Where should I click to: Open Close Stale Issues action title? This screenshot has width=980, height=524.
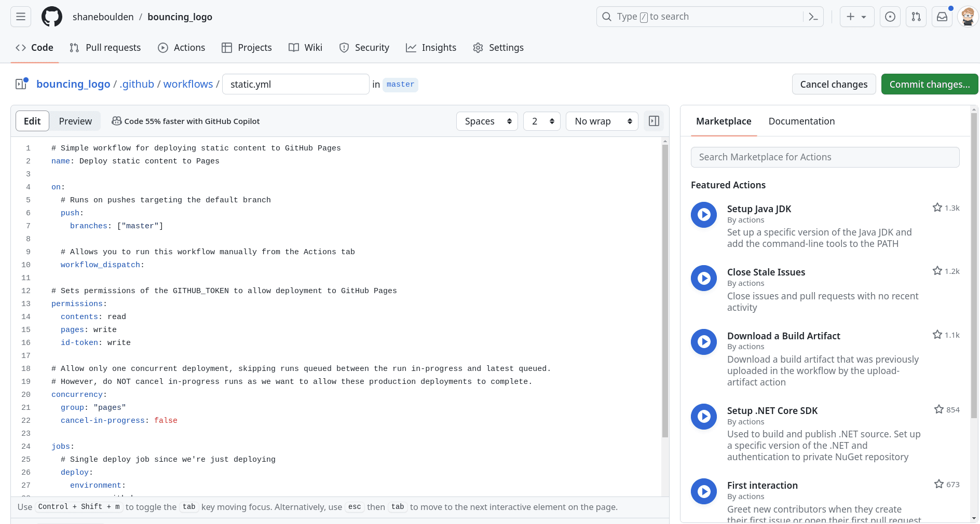pos(766,272)
